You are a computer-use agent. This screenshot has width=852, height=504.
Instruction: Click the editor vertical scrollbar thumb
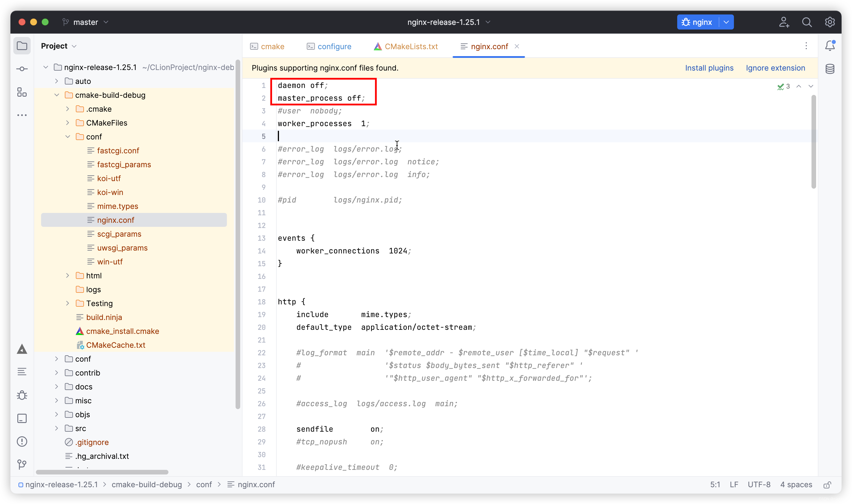click(814, 141)
